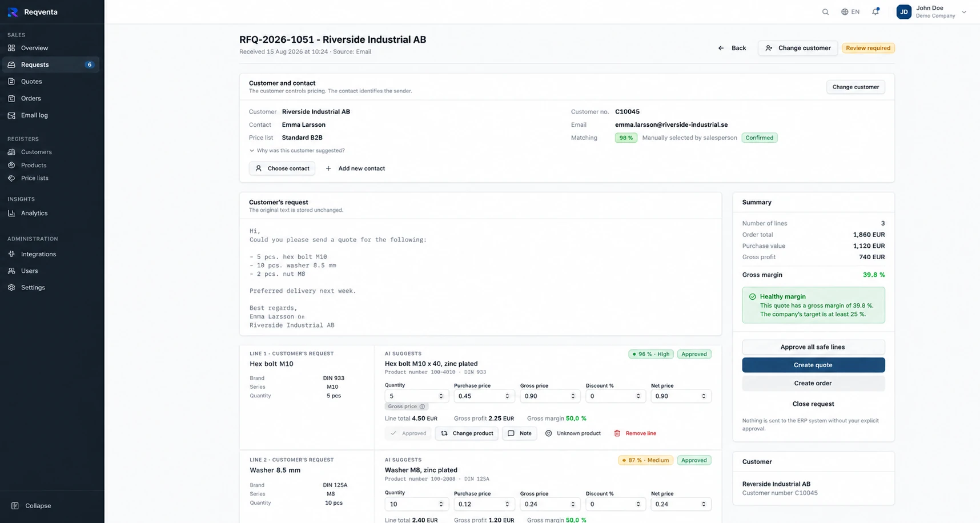Click the Create quote button
This screenshot has height=523, width=980.
pos(813,365)
